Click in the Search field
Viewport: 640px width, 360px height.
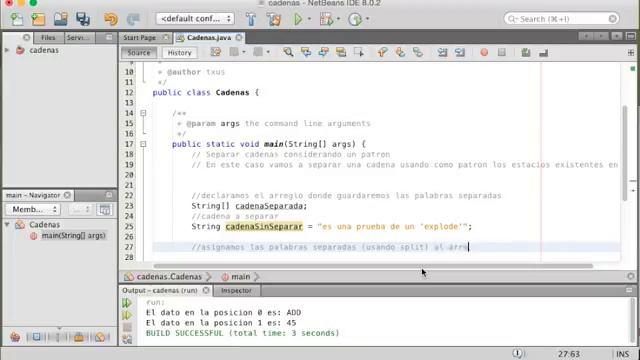[562, 19]
